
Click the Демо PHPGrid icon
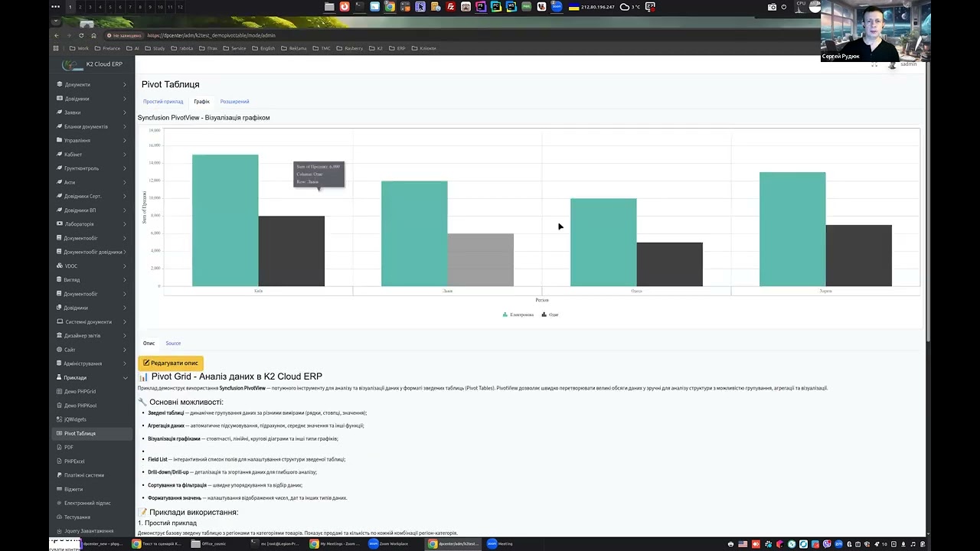60,391
